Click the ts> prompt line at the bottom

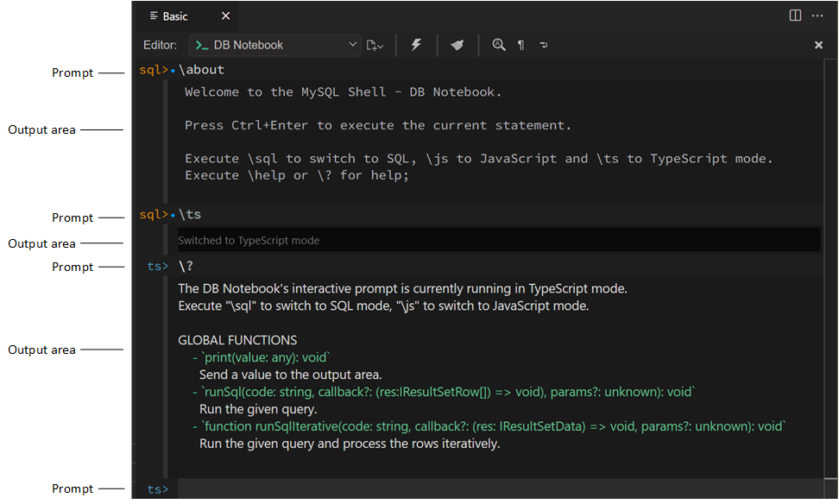click(x=156, y=489)
